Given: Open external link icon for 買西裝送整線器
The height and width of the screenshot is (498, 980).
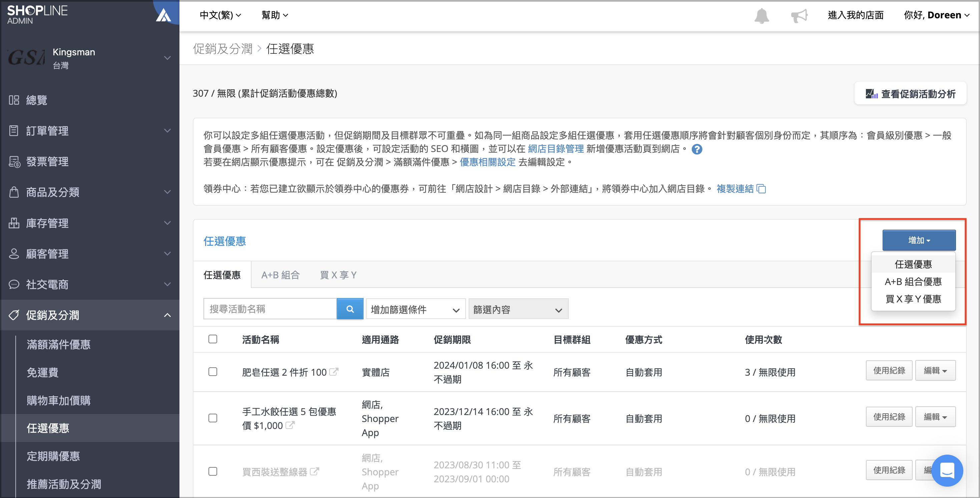Looking at the screenshot, I should 314,471.
